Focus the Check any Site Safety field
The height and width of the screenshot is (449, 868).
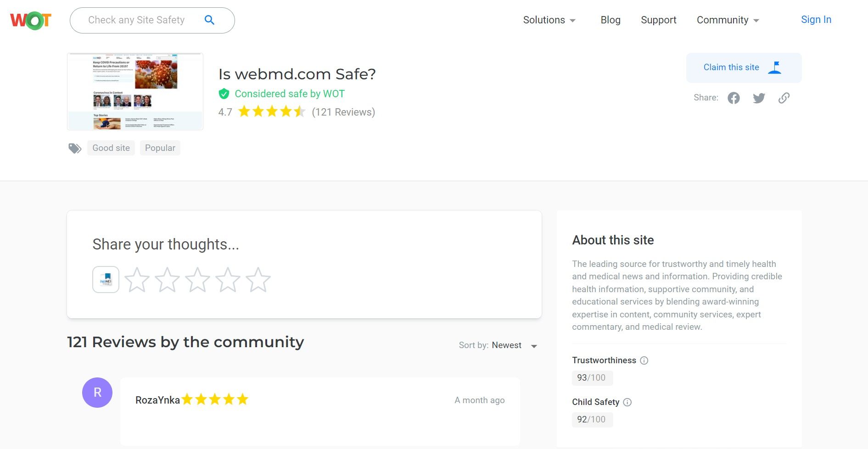[x=136, y=20]
